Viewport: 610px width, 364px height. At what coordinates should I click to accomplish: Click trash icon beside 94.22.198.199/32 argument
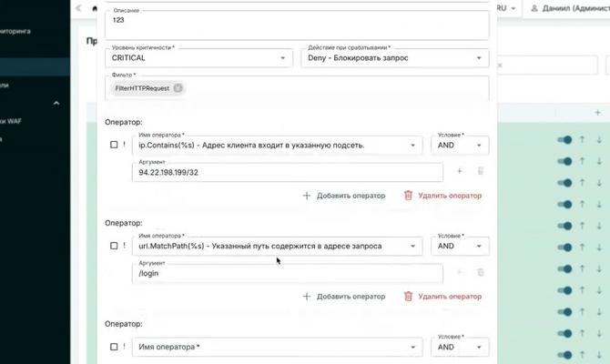480,170
